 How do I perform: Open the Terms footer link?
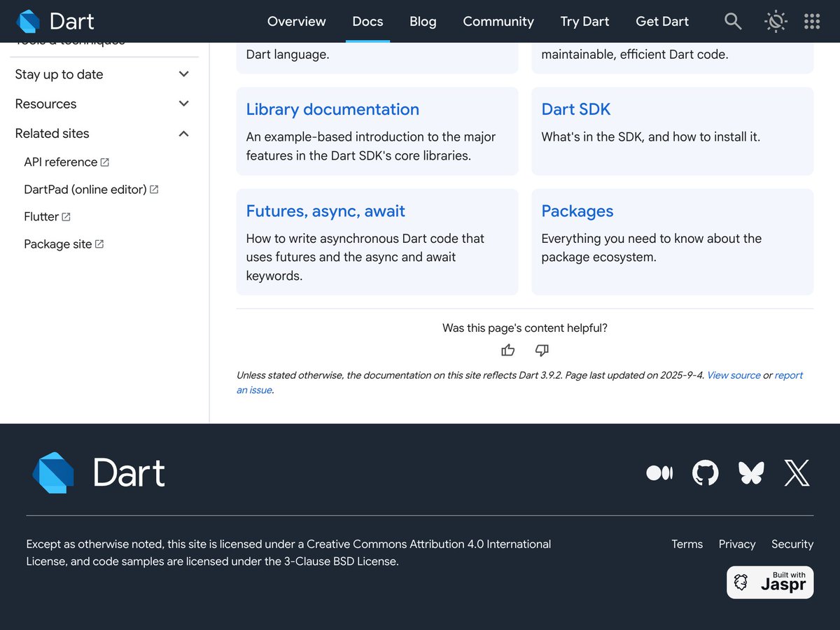pos(687,544)
